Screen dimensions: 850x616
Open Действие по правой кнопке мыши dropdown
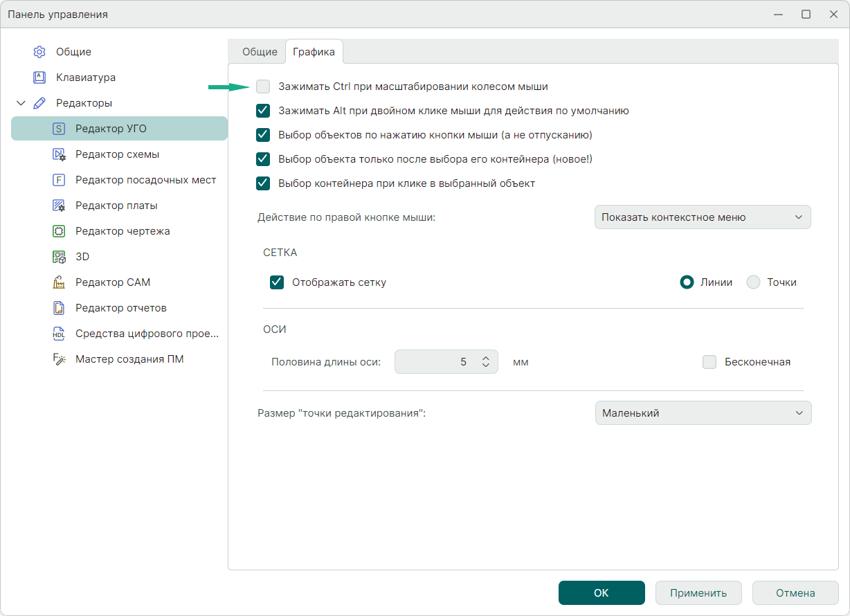(x=702, y=217)
